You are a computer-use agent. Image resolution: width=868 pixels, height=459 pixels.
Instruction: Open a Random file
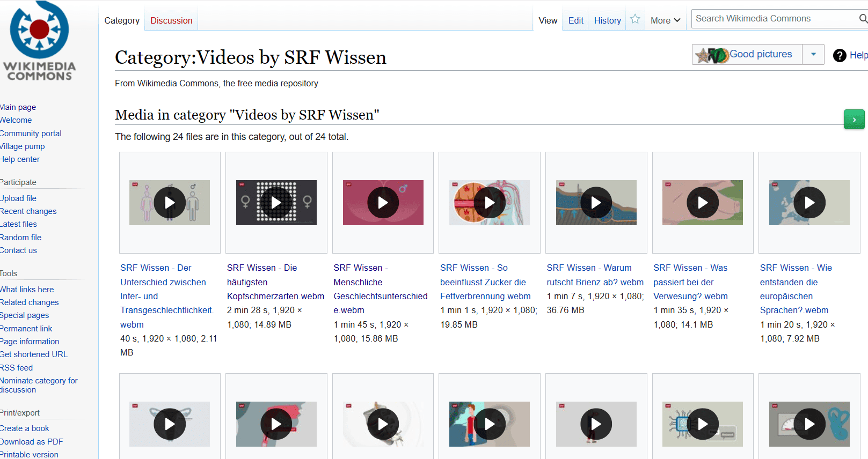point(20,238)
